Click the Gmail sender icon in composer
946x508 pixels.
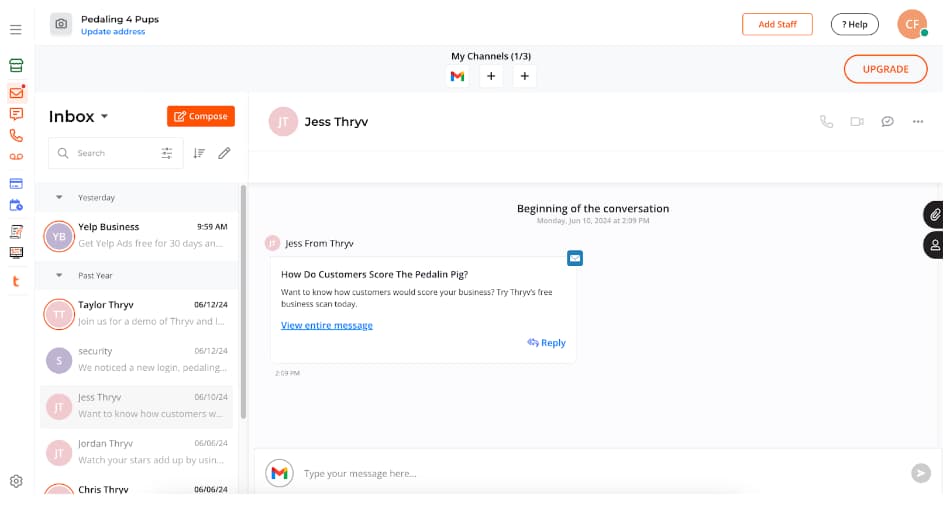coord(279,473)
